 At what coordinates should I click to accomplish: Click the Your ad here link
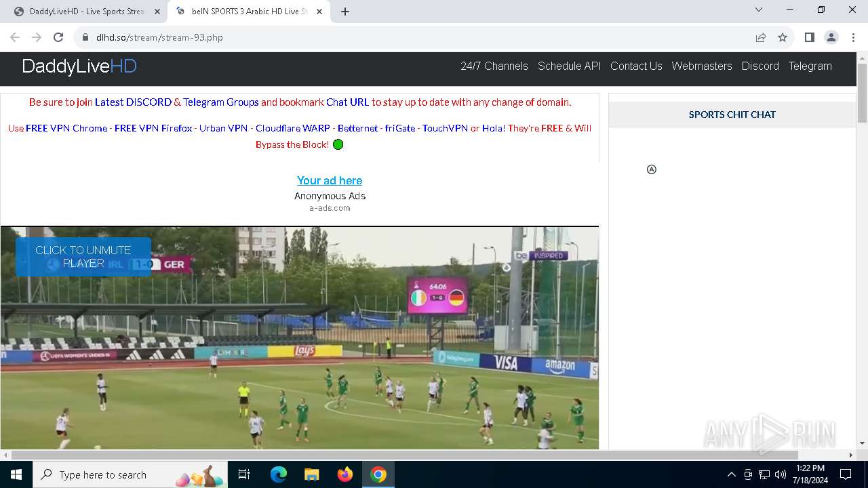click(330, 180)
